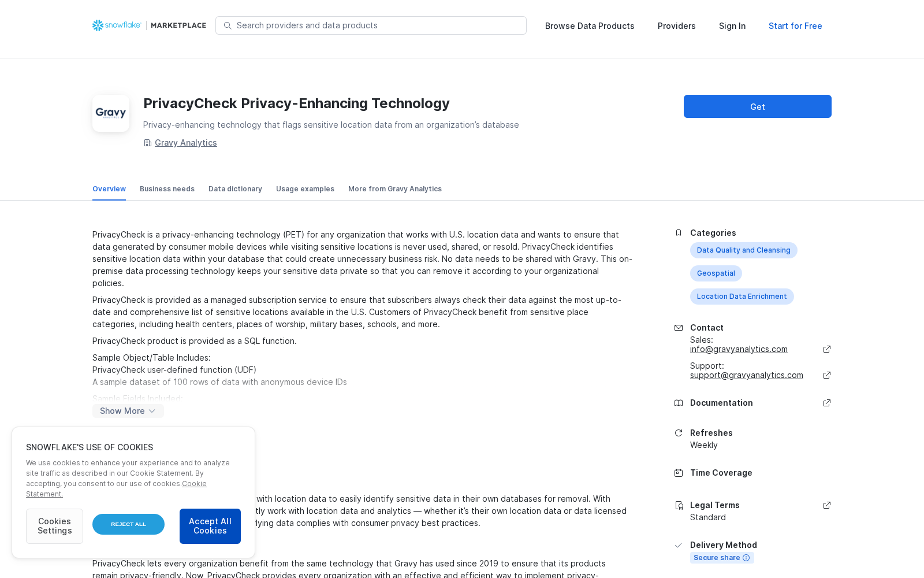Click the search magnifier icon

coord(228,25)
